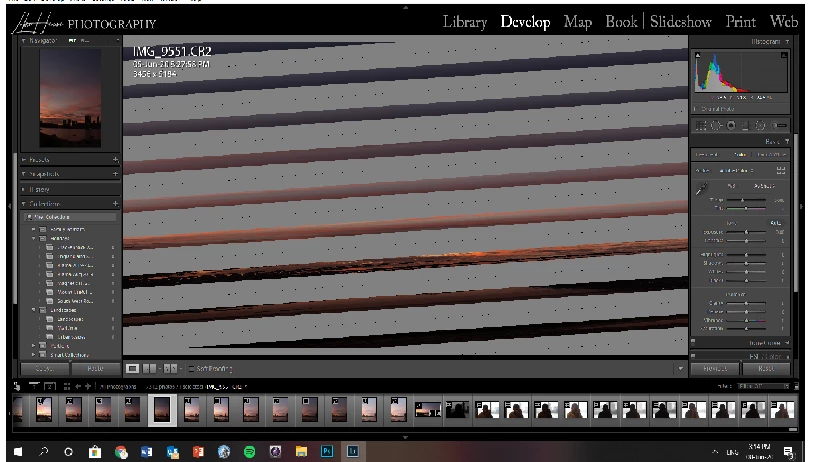The image size is (821, 462).
Task: Select the Graduated Filter tool
Action: (x=745, y=125)
